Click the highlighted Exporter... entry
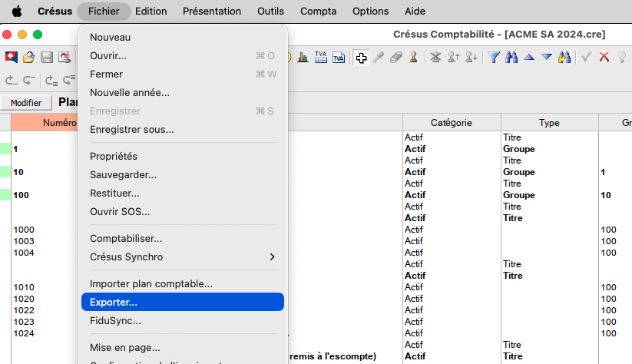This screenshot has width=632, height=364. pyautogui.click(x=183, y=303)
